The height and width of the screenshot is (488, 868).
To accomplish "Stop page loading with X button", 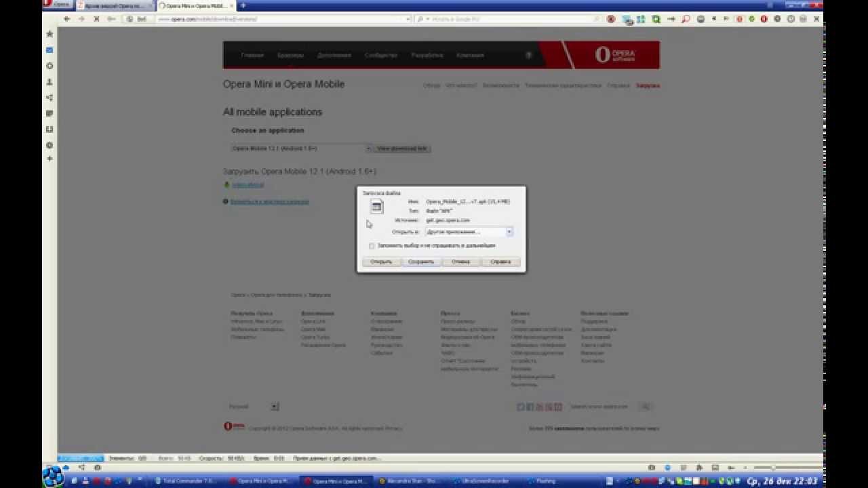I will 96,19.
